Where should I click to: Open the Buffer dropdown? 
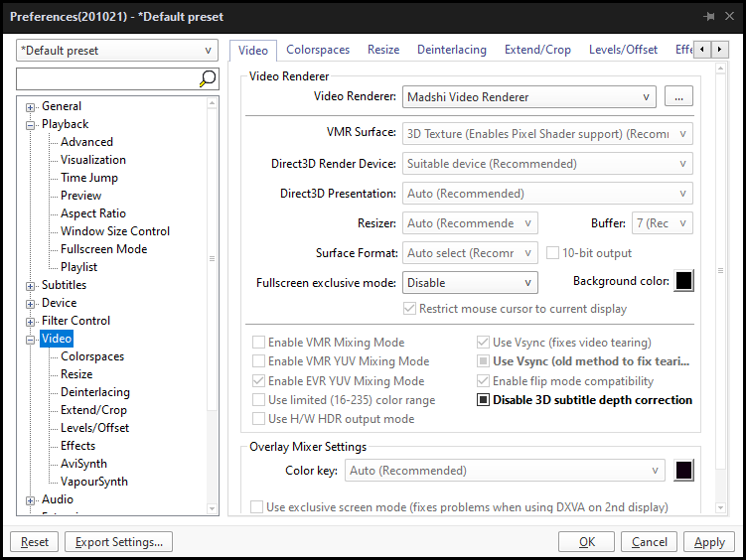pos(663,223)
